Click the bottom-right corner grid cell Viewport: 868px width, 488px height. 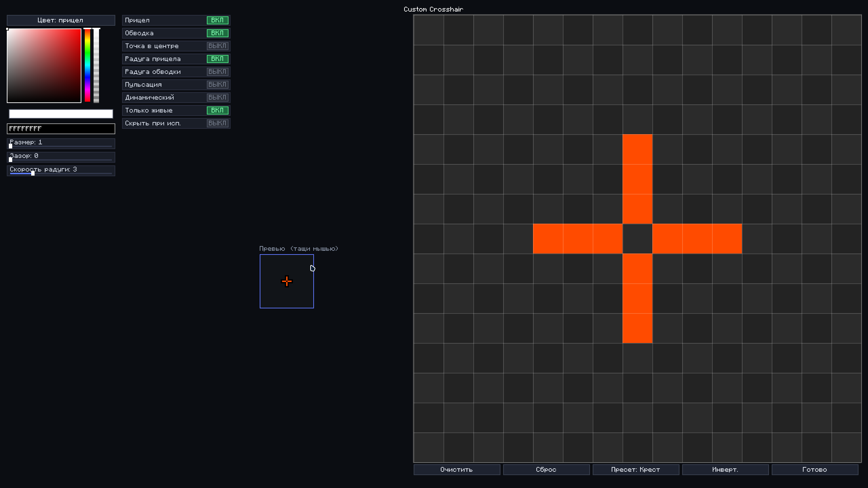click(x=846, y=448)
